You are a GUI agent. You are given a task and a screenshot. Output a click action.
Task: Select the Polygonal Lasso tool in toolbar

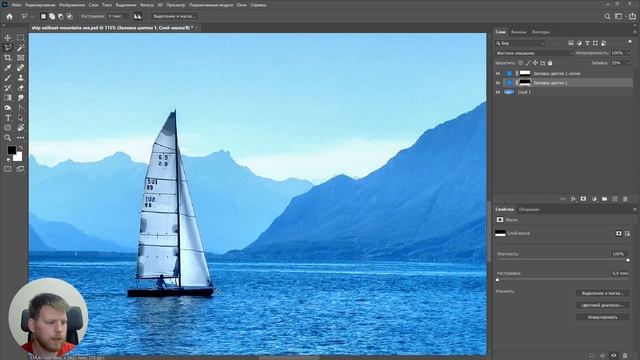[8, 48]
